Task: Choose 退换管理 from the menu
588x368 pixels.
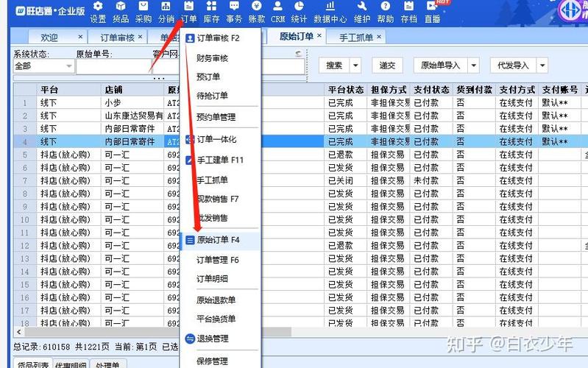Action: tap(221, 339)
